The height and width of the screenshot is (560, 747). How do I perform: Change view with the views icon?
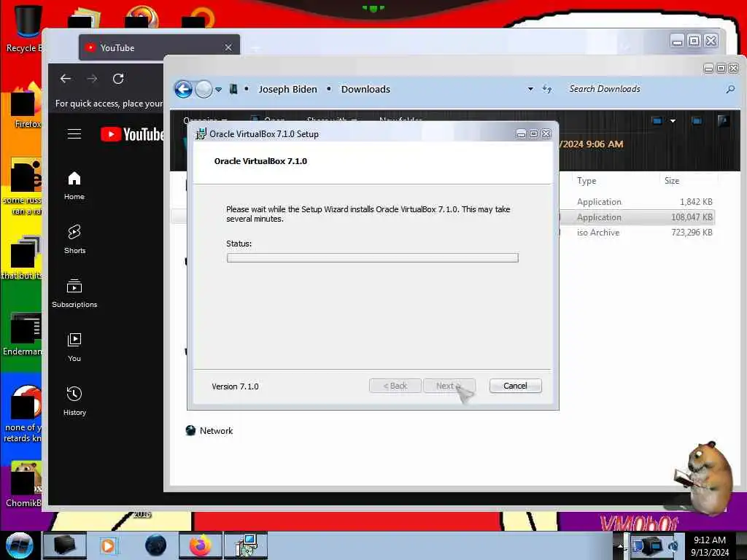657,121
